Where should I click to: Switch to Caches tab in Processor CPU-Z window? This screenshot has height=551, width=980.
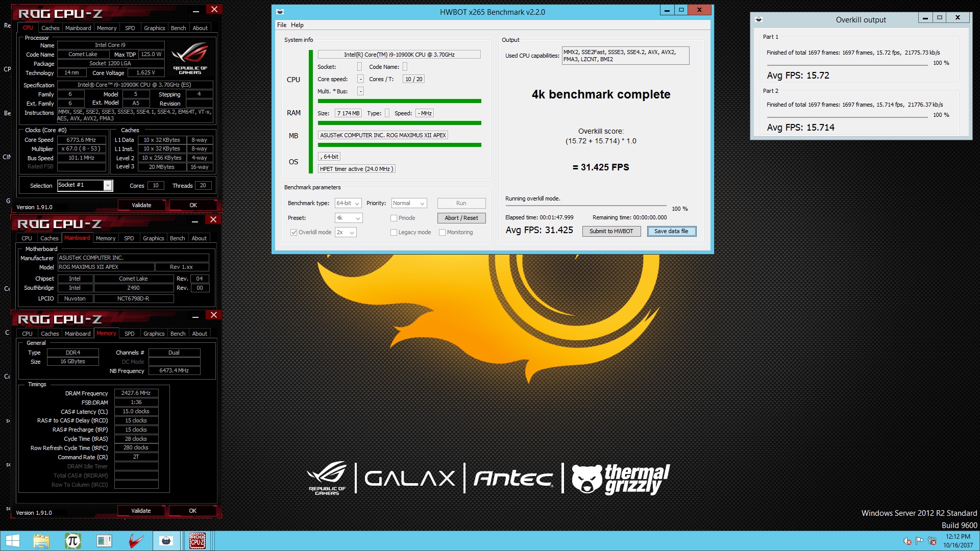point(50,28)
